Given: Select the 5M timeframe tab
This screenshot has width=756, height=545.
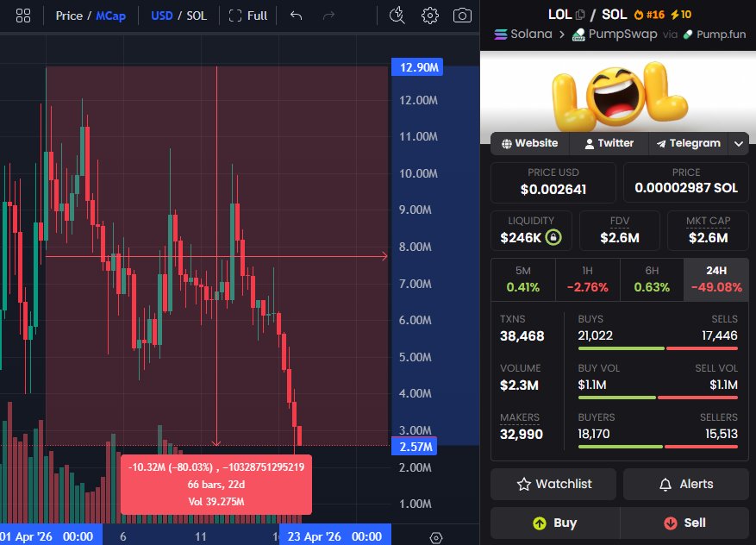Looking at the screenshot, I should coord(523,279).
